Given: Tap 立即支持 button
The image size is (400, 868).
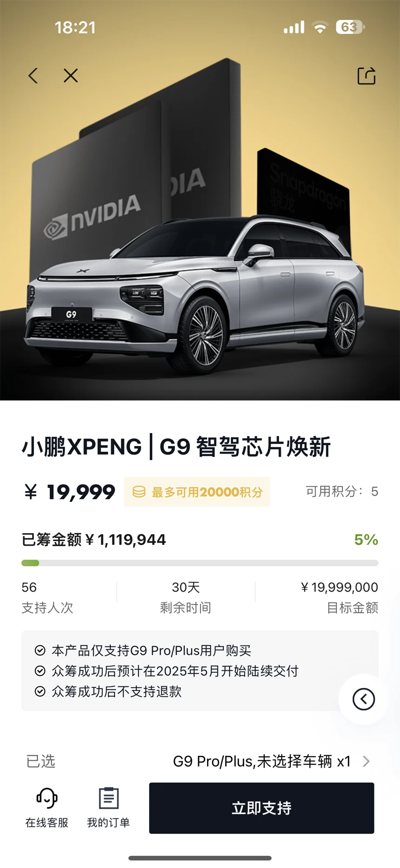Looking at the screenshot, I should click(x=261, y=808).
